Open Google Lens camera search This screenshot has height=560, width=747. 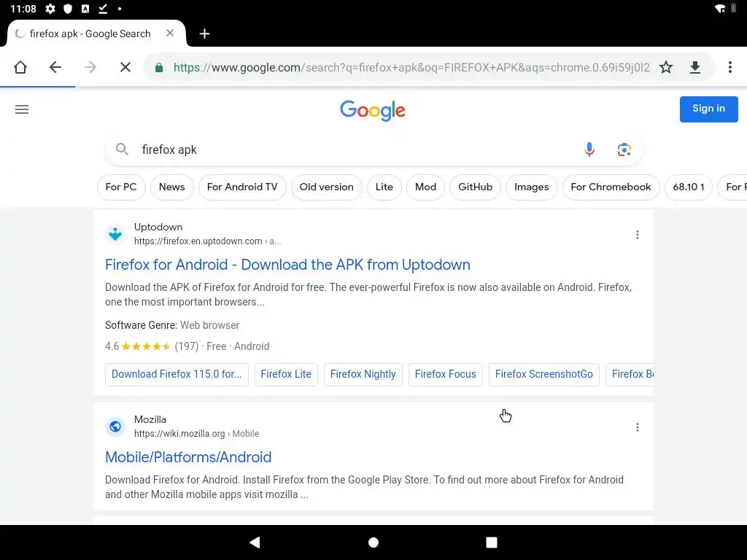coord(624,149)
